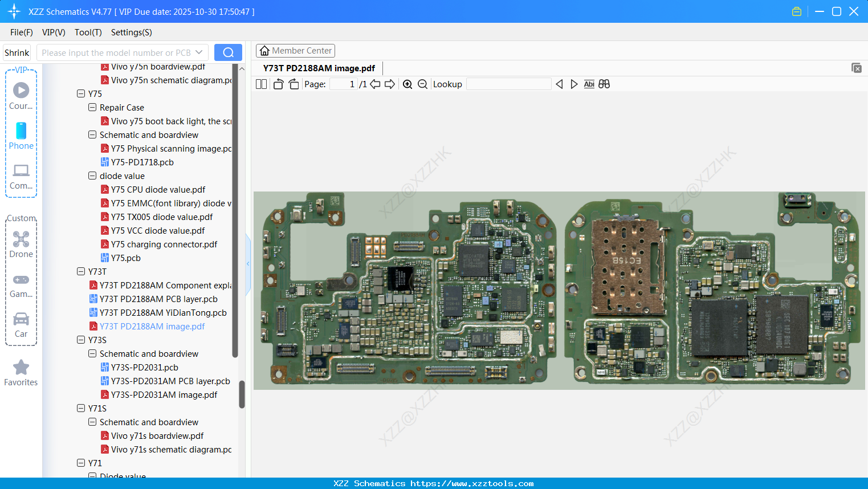This screenshot has width=868, height=489.
Task: Collapse the Y73T tree node
Action: pyautogui.click(x=81, y=272)
